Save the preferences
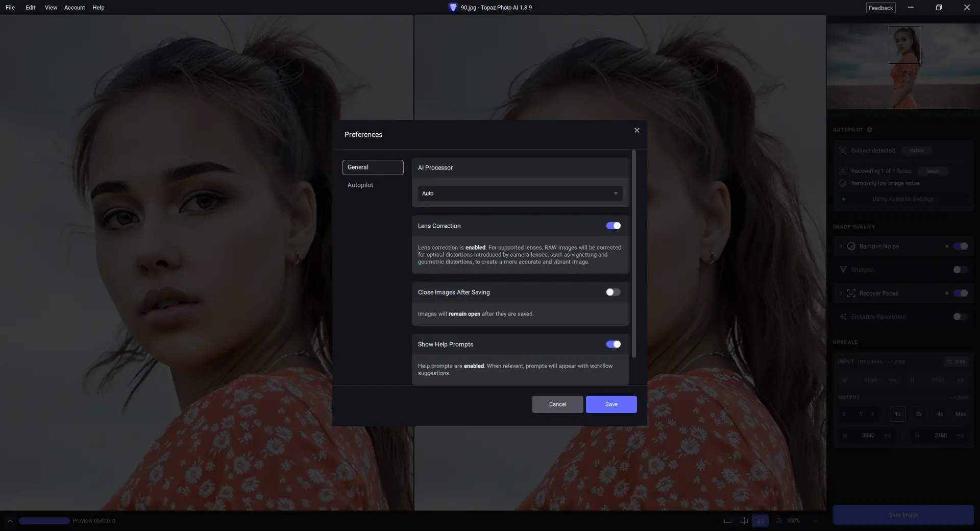Image resolution: width=980 pixels, height=531 pixels. [x=611, y=404]
